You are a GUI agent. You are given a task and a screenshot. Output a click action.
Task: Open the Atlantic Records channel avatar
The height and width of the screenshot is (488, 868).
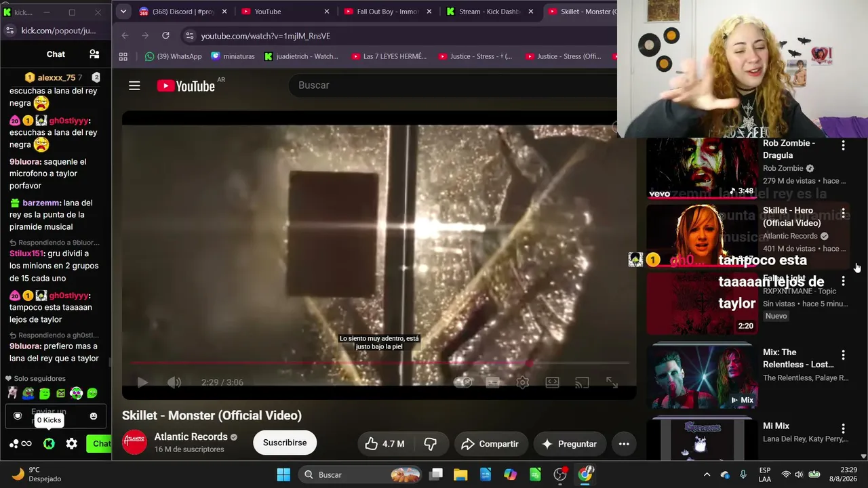[134, 443]
